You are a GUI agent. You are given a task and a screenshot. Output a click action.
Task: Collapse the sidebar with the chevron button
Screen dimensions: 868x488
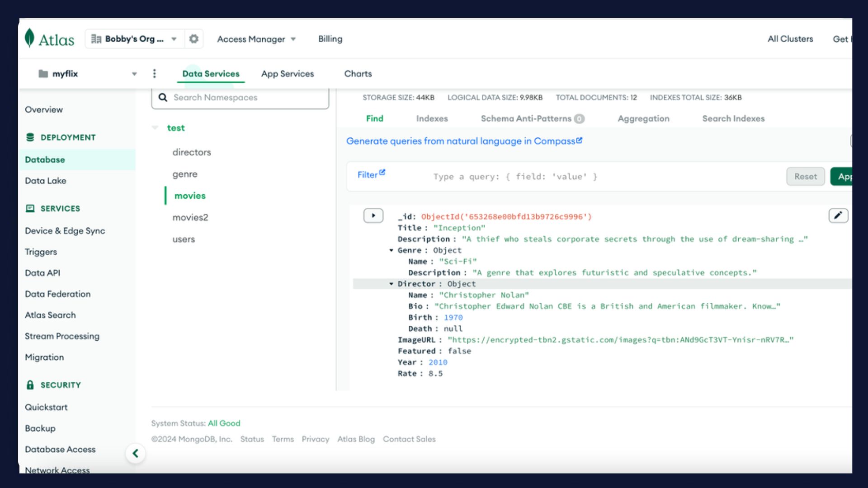[x=135, y=453]
